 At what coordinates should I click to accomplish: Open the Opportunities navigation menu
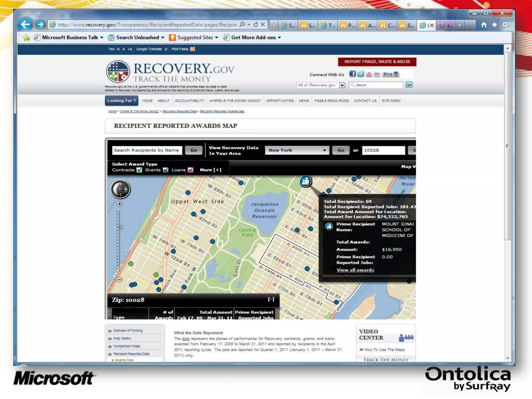(280, 101)
